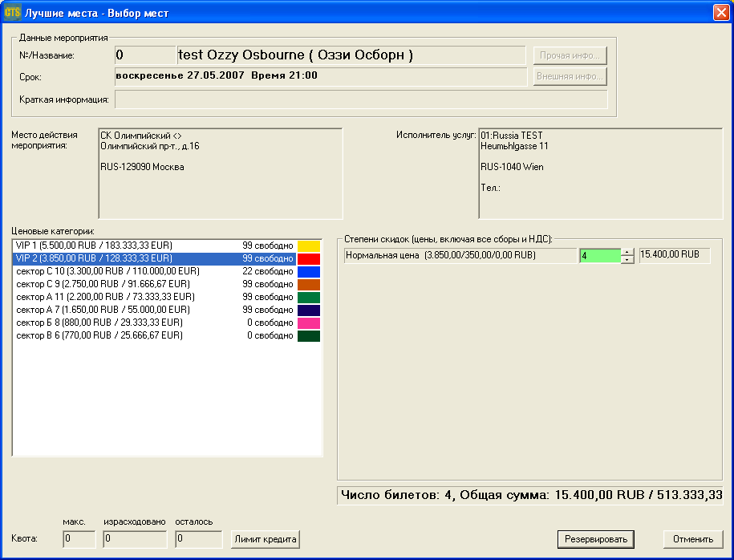Click blue swatch of сектор С 10
The width and height of the screenshot is (734, 560).
(x=309, y=271)
